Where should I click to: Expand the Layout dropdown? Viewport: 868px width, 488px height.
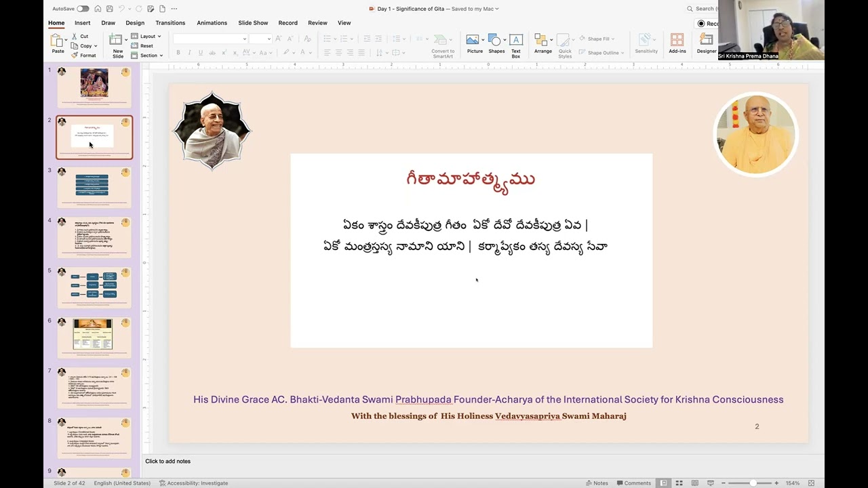pyautogui.click(x=146, y=36)
